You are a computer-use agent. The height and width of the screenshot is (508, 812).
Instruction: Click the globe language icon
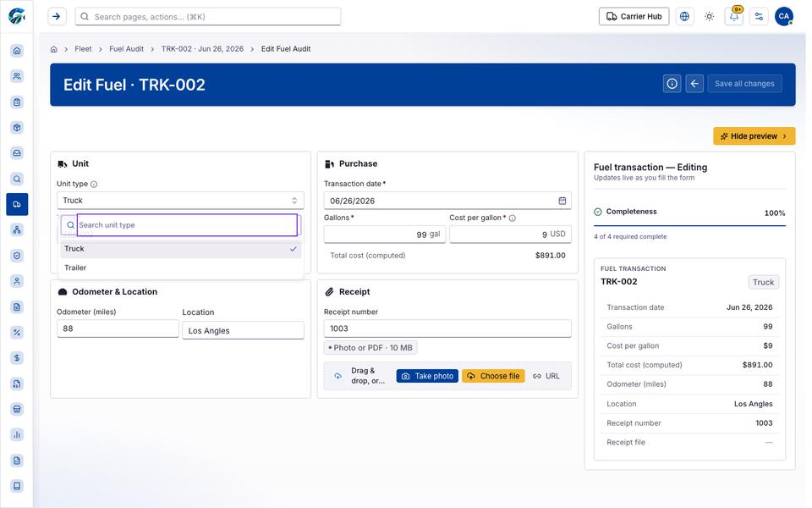684,17
